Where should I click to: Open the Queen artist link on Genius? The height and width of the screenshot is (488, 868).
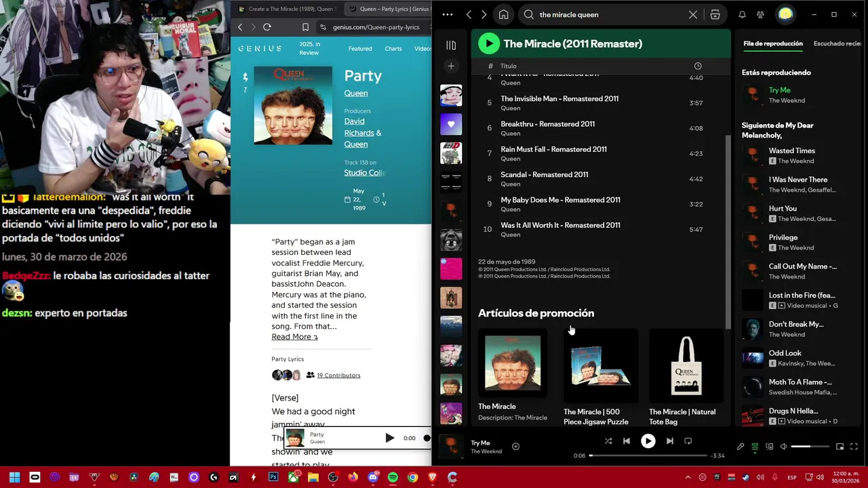coord(356,94)
